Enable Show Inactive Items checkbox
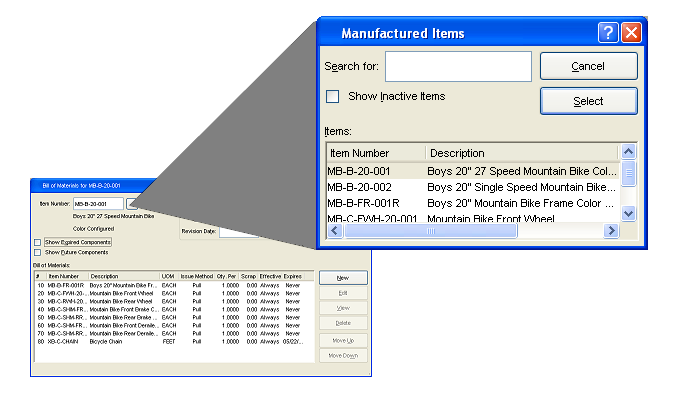Screen dimensions: 680x400 click(333, 96)
